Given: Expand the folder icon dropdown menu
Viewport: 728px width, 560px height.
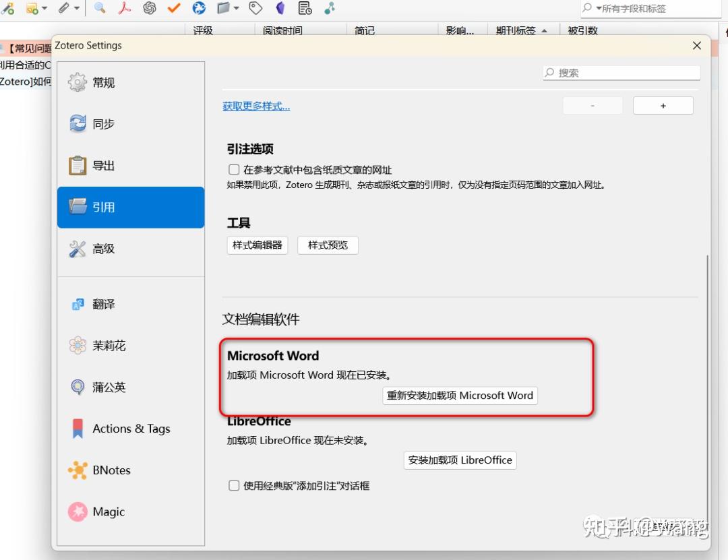Looking at the screenshot, I should point(236,9).
